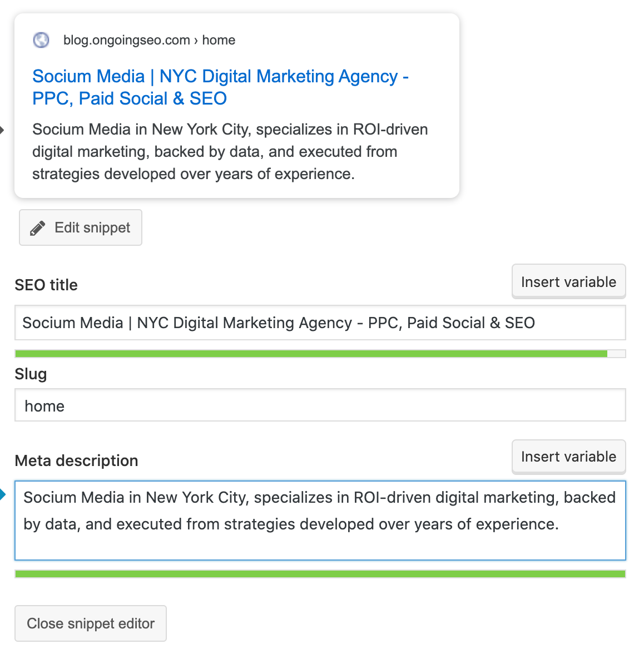Open the Socium Media preview title link

click(x=220, y=88)
